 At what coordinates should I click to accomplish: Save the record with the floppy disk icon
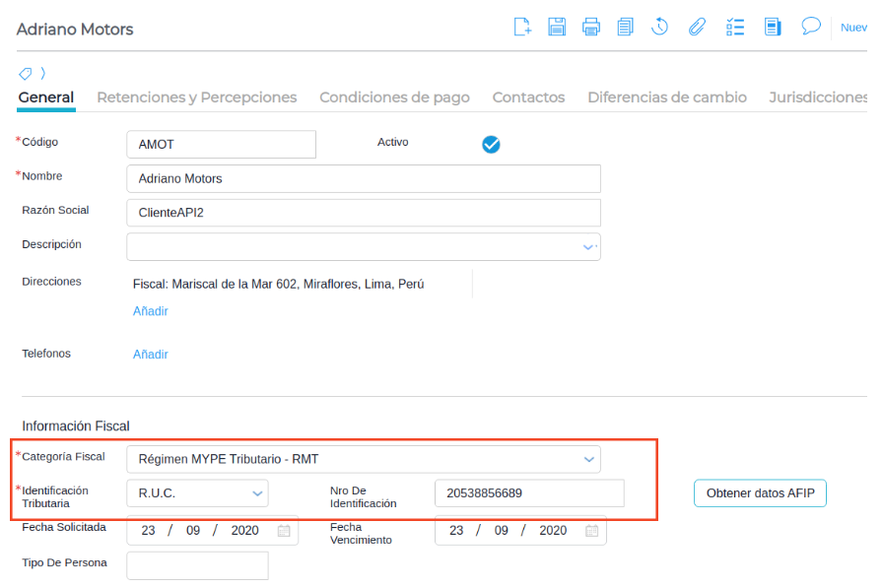(557, 27)
